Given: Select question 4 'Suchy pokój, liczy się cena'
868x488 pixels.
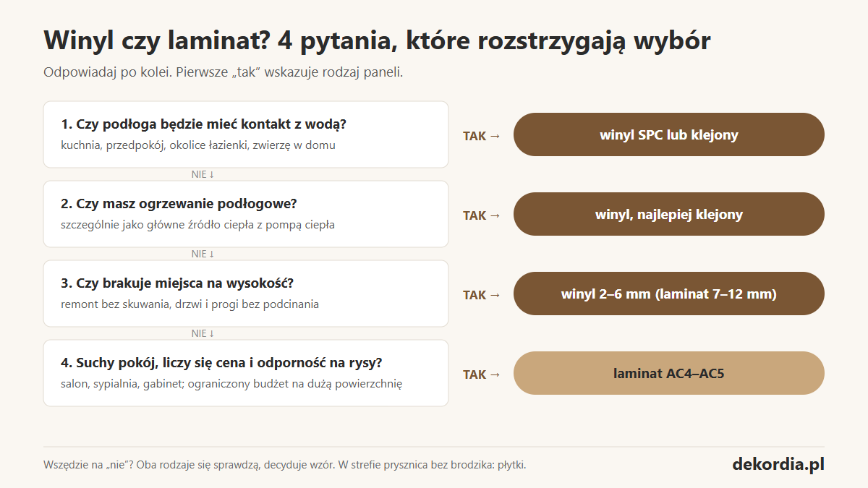Looking at the screenshot, I should tap(246, 373).
